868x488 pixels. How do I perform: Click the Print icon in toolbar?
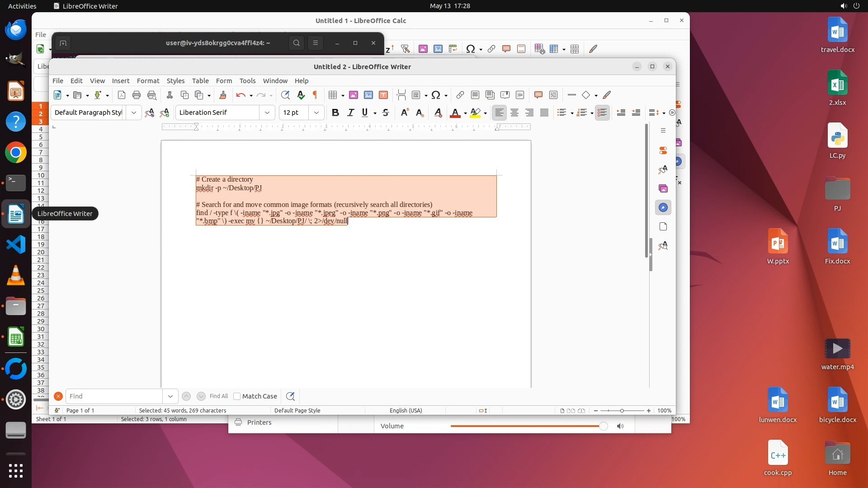pos(137,95)
